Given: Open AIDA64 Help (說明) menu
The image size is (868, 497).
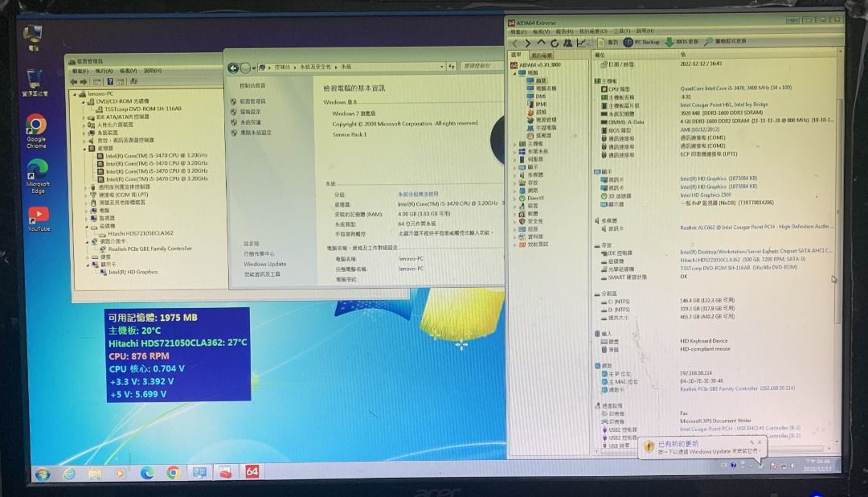Looking at the screenshot, I should point(645,31).
